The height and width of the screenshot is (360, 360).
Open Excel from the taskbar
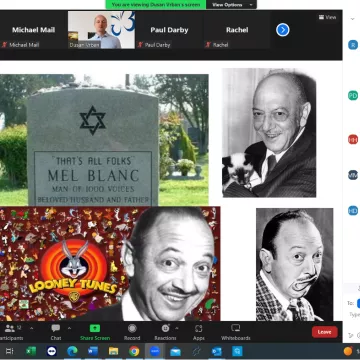[31, 351]
